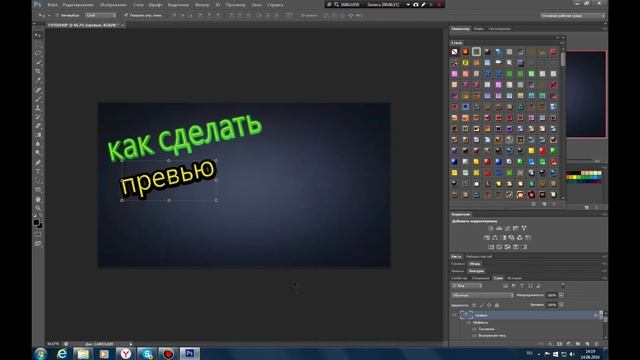Select the Brush tool
640x360 pixels.
click(x=38, y=99)
